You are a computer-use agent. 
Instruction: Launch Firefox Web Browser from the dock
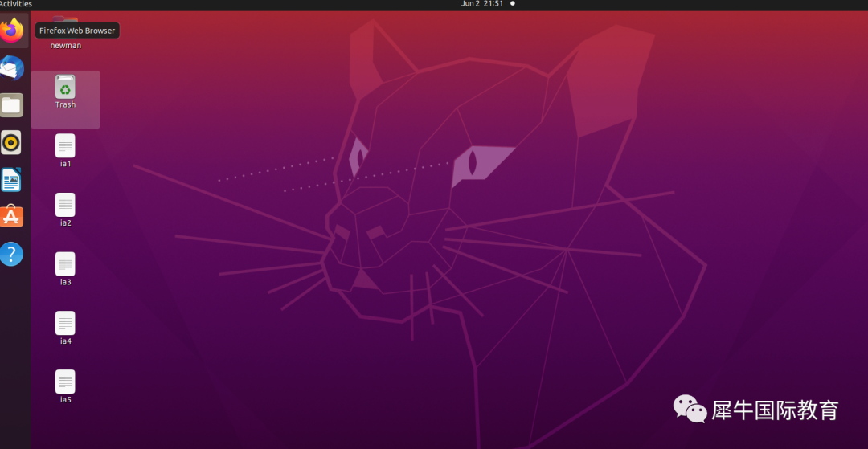click(11, 31)
